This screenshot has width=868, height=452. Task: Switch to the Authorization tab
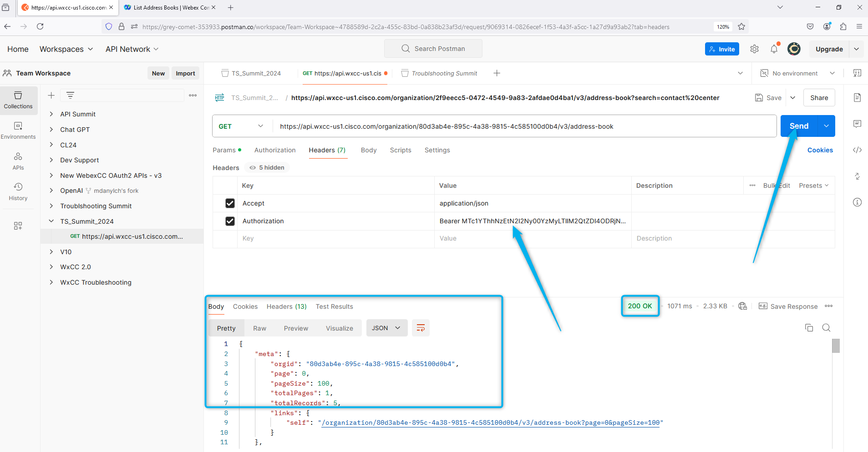pos(275,150)
